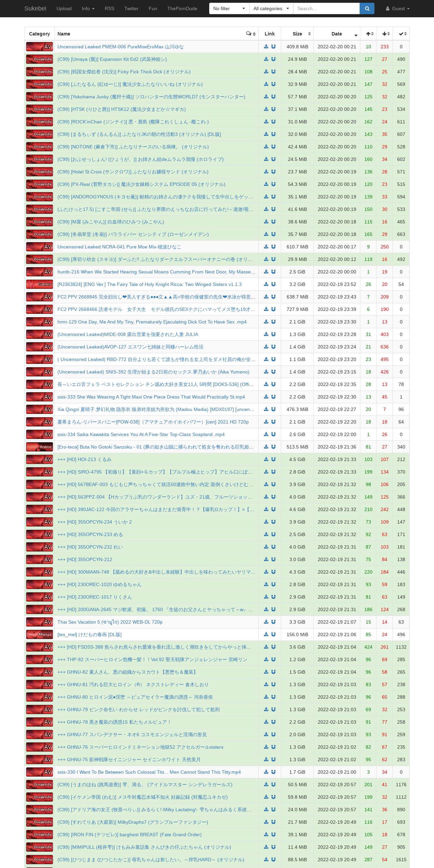Open Uncensored Leaked PMEM-006 torrent link
Image resolution: width=434 pixels, height=868 pixels.
click(120, 47)
